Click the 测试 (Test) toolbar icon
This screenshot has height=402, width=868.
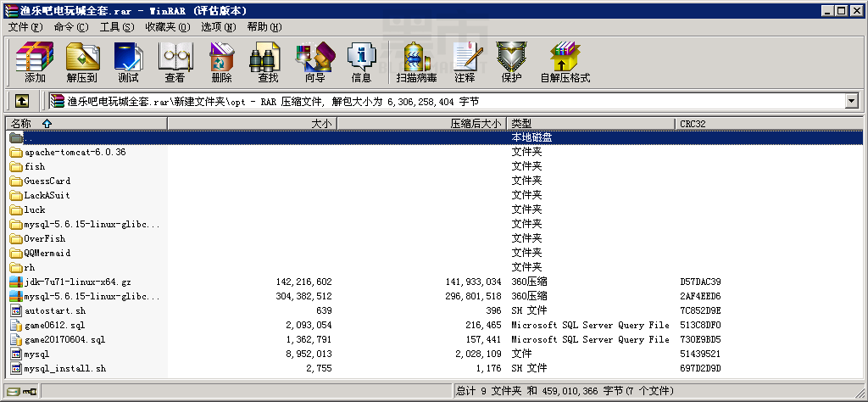tap(128, 56)
